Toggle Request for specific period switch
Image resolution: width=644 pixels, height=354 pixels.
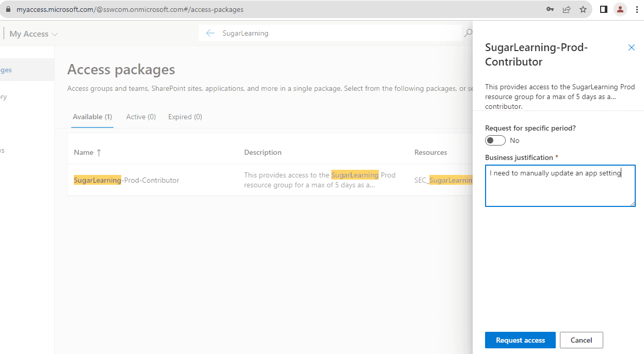pyautogui.click(x=495, y=140)
